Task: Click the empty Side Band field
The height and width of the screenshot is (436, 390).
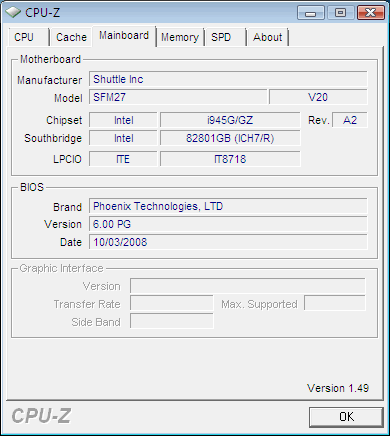Action: pyautogui.click(x=172, y=322)
